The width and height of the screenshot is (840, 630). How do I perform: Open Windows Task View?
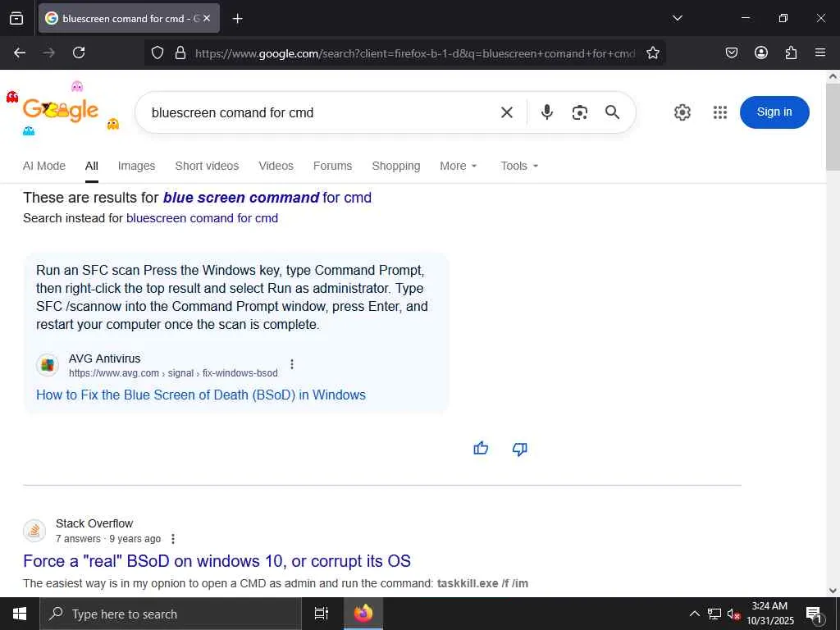tap(321, 614)
